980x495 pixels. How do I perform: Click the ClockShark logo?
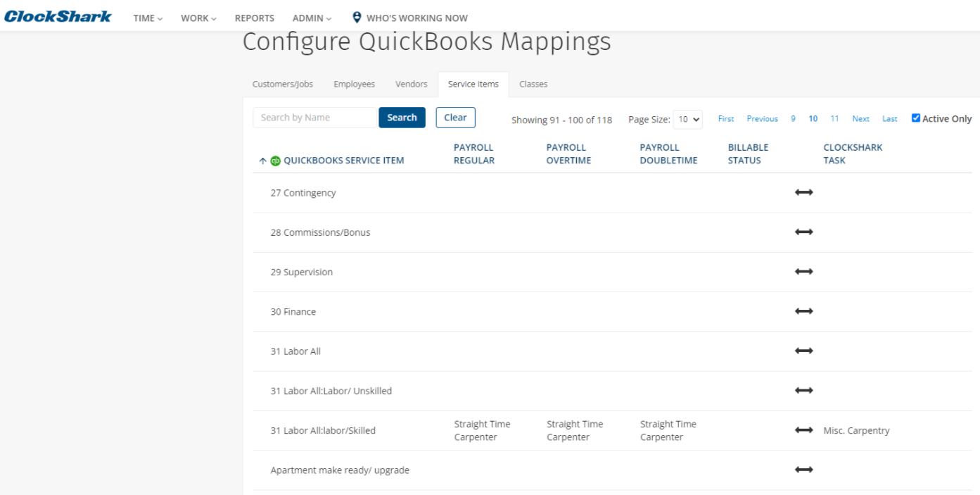point(58,17)
